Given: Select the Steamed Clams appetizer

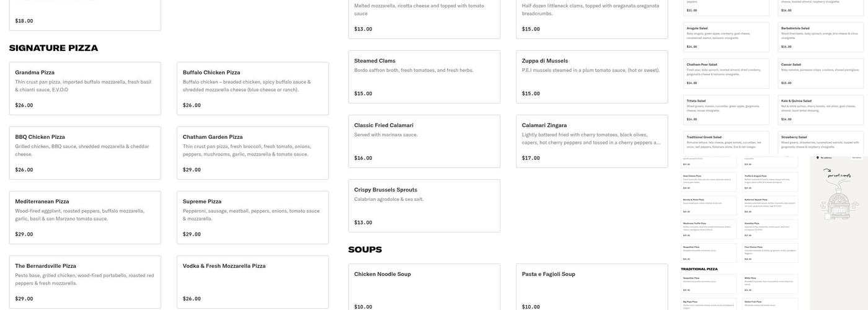Looking at the screenshot, I should coord(424,76).
